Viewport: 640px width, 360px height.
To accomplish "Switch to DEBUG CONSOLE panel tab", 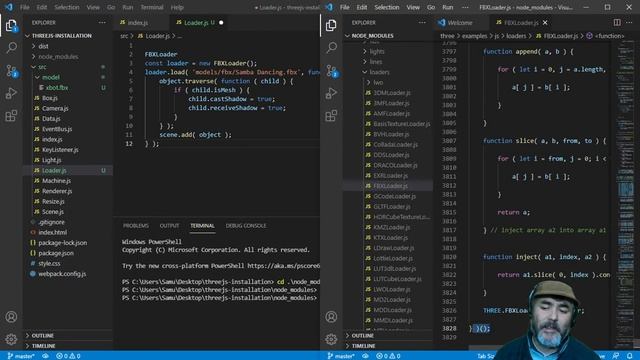I will 246,226.
